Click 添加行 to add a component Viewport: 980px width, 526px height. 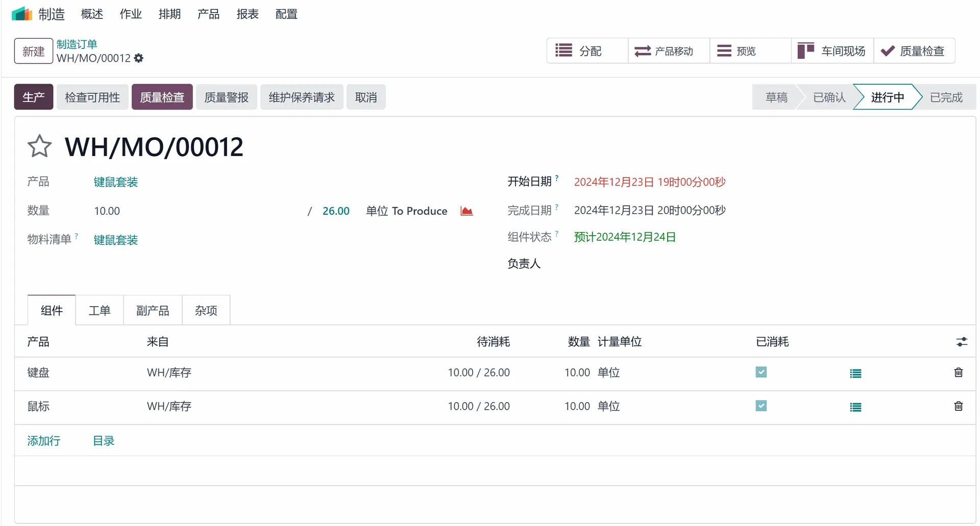44,440
